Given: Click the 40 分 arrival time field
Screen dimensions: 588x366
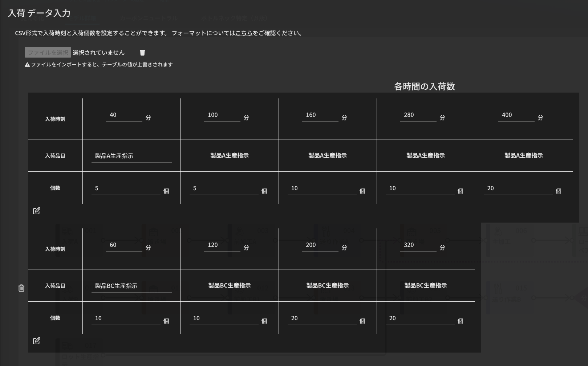Looking at the screenshot, I should tap(124, 115).
